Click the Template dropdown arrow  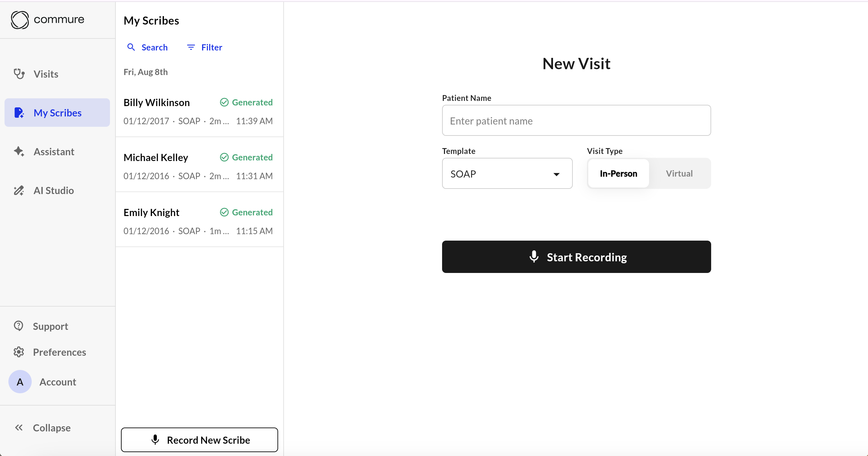click(556, 174)
